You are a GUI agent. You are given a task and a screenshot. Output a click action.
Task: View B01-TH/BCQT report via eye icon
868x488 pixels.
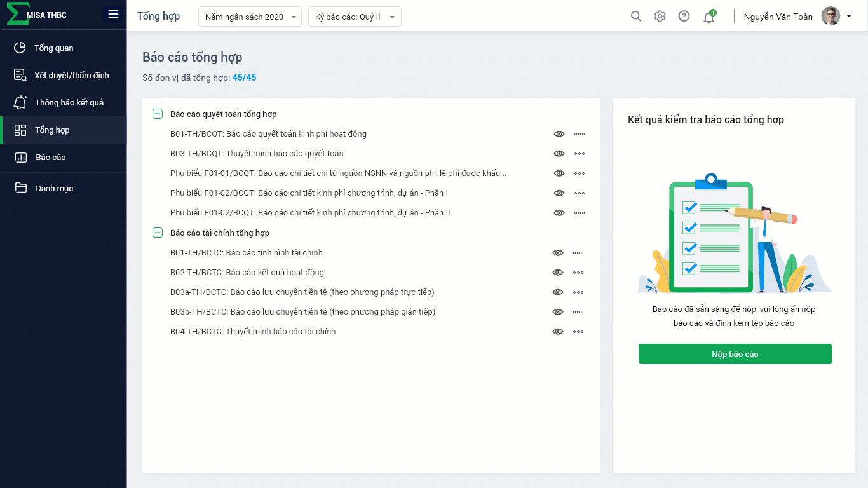[x=559, y=134]
